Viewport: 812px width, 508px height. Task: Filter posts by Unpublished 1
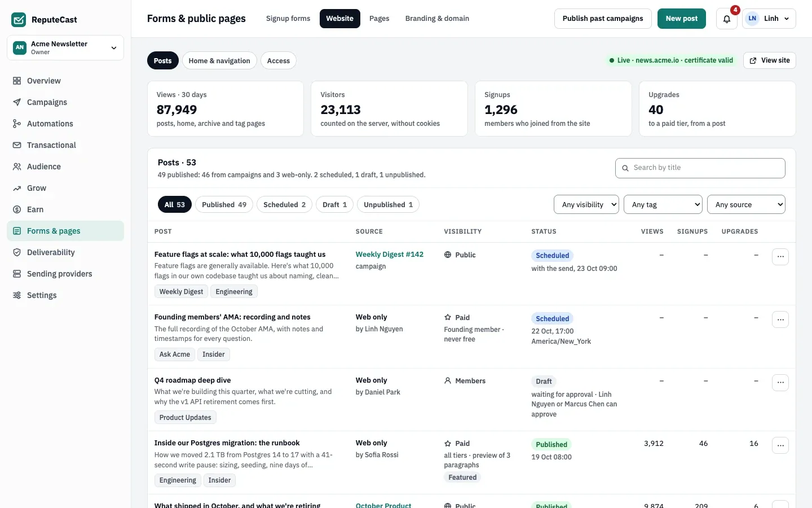388,205
